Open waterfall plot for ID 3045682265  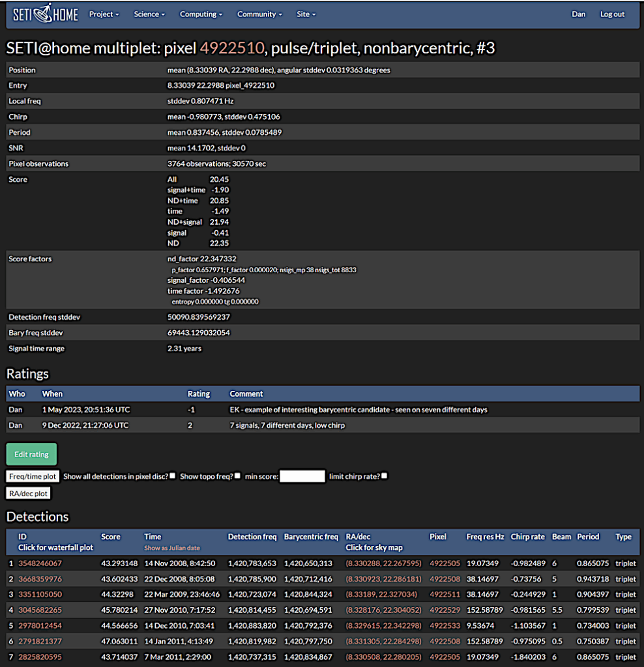(x=40, y=610)
